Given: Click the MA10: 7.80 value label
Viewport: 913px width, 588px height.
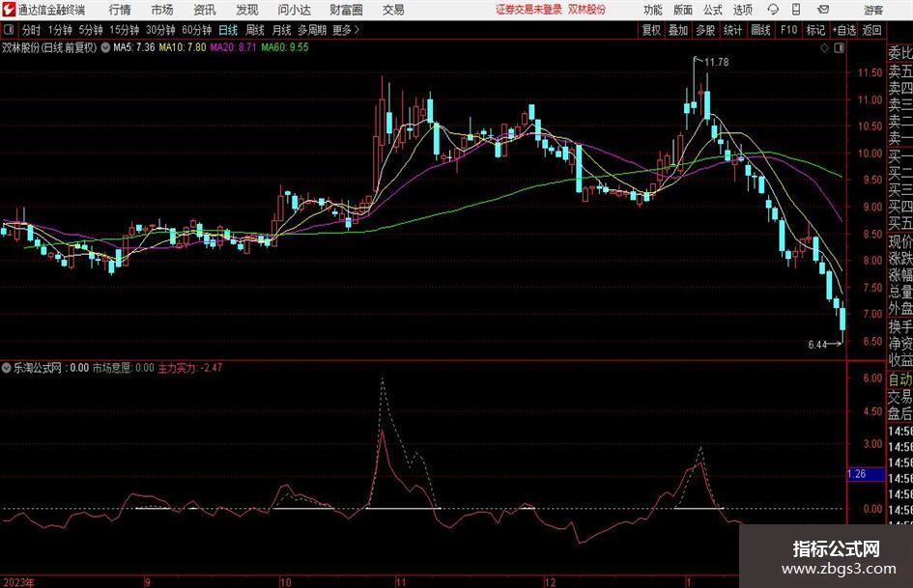Looking at the screenshot, I should click(x=183, y=47).
